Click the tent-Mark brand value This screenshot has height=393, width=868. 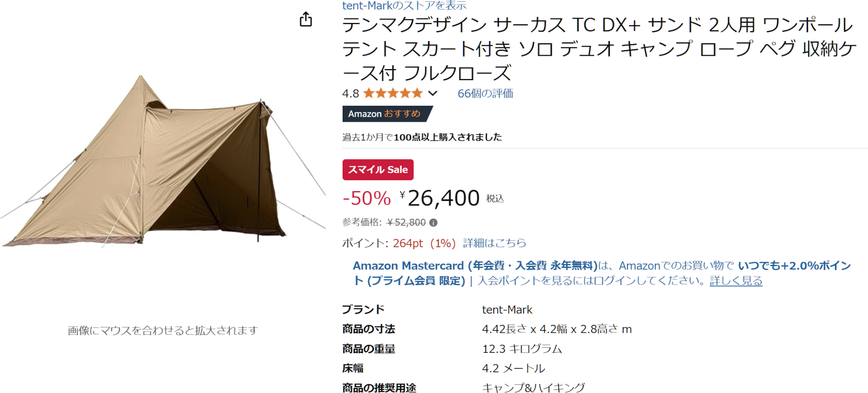tap(507, 310)
